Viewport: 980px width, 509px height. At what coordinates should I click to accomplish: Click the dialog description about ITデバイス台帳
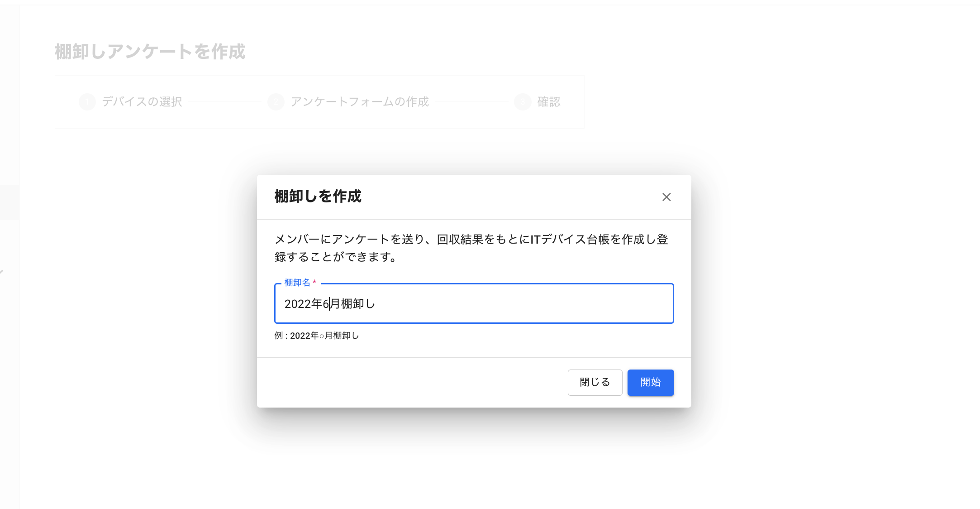471,248
